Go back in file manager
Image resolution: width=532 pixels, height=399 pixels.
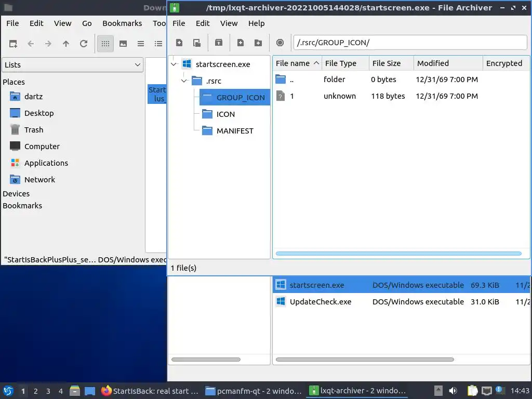pyautogui.click(x=31, y=44)
